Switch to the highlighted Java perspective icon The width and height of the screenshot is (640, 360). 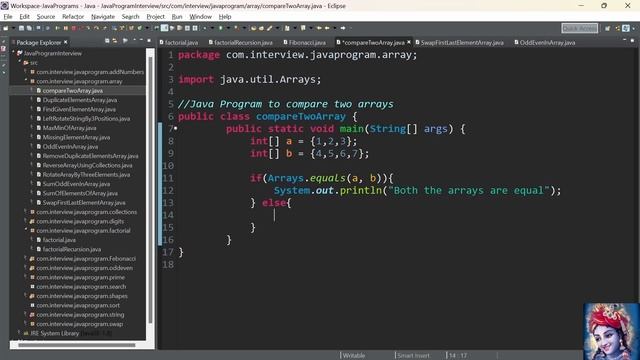click(626, 28)
